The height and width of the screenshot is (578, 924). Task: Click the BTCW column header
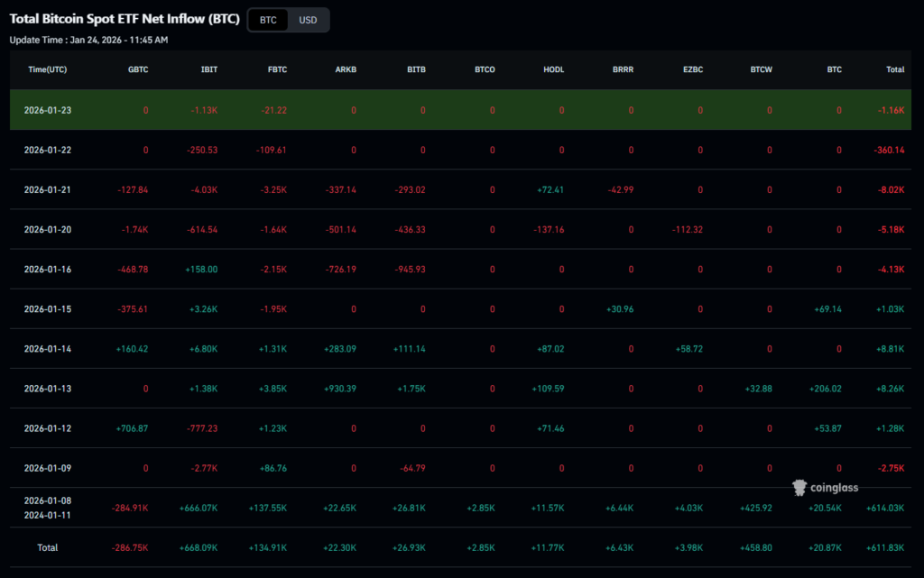click(761, 69)
